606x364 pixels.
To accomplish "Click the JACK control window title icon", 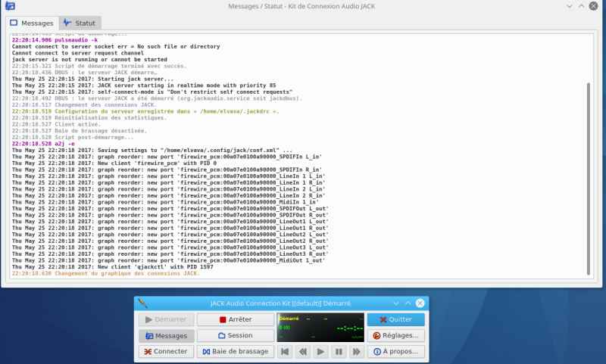I will tap(142, 303).
